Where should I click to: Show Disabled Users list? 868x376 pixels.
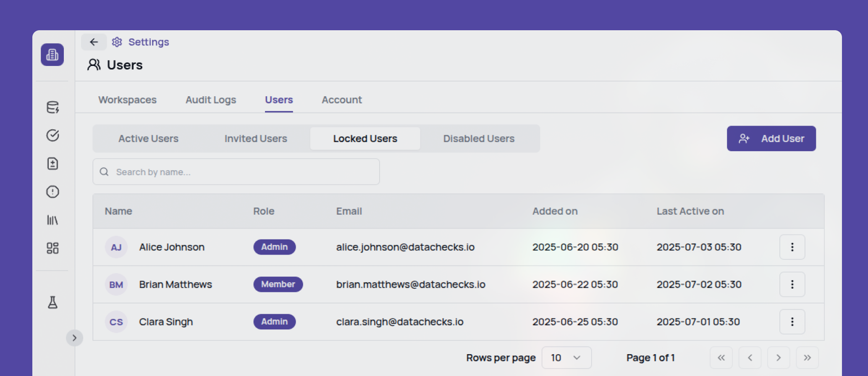[x=479, y=139]
